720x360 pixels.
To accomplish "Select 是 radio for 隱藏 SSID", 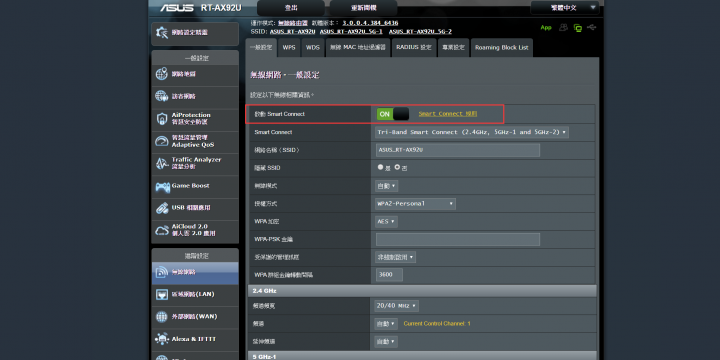I will [380, 168].
